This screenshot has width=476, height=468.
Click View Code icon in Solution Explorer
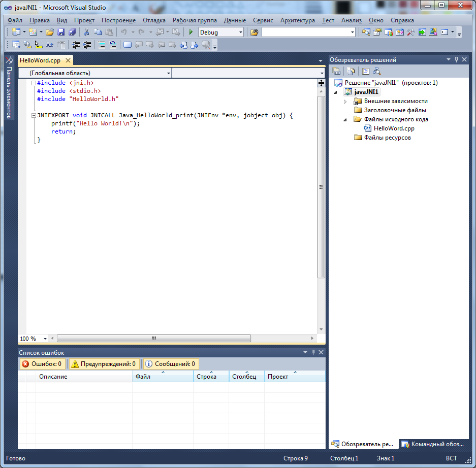[x=365, y=71]
